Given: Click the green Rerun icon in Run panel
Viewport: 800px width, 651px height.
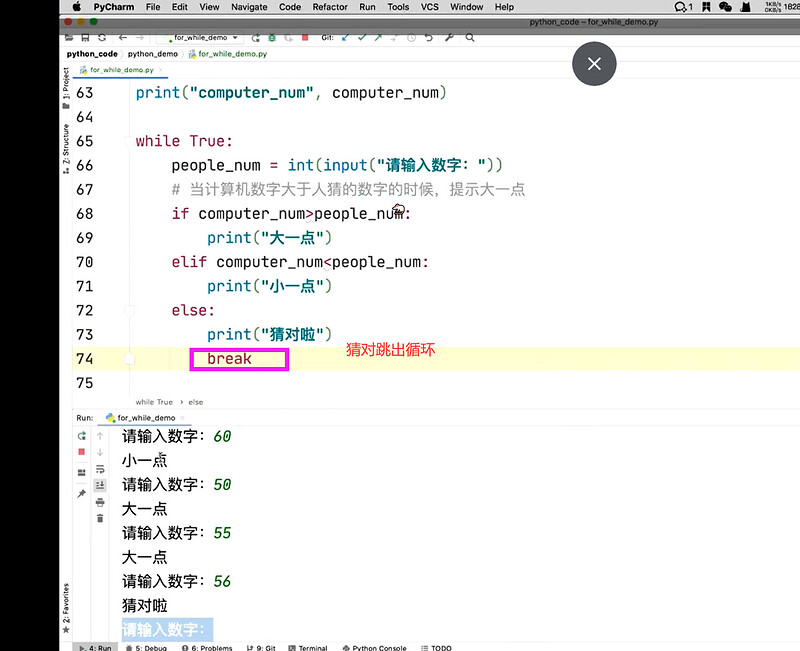Looking at the screenshot, I should (x=82, y=436).
